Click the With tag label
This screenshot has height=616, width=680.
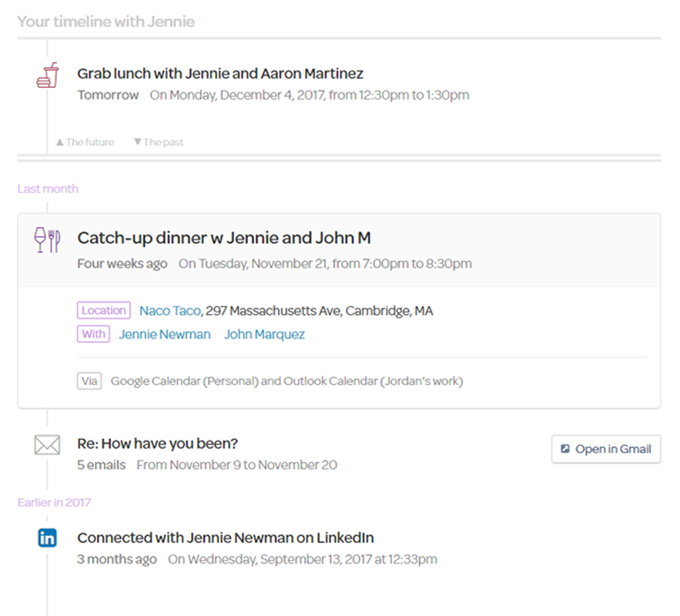pyautogui.click(x=93, y=334)
